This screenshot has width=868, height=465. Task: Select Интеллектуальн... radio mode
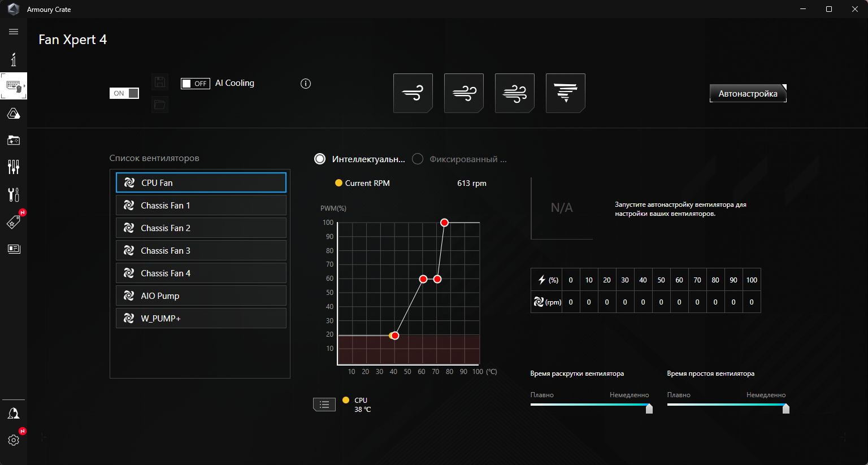point(320,159)
